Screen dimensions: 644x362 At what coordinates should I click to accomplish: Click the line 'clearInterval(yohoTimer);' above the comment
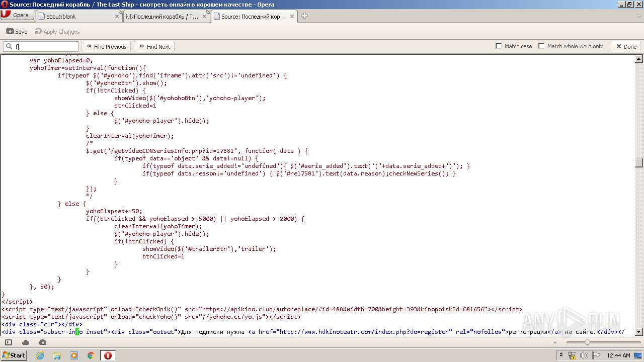(130, 136)
